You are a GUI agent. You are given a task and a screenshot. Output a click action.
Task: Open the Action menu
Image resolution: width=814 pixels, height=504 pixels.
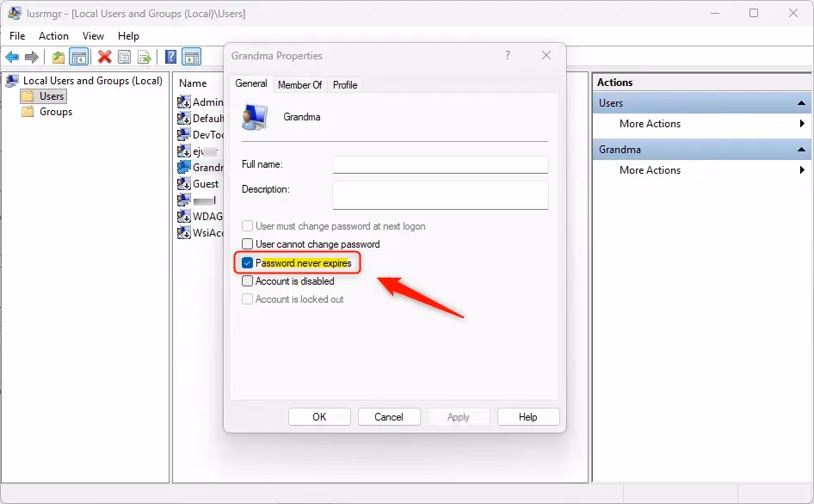(53, 36)
